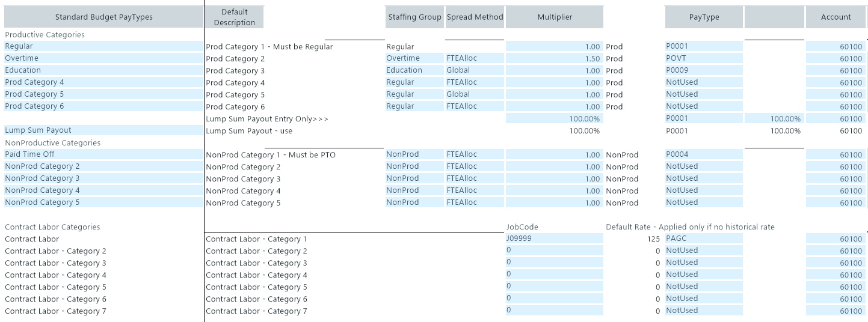
Task: Edit the 1.50 Overtime multiplier
Action: (554, 58)
